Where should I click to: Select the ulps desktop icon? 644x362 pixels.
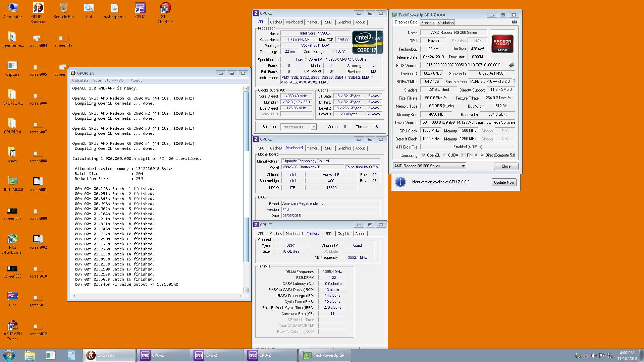pyautogui.click(x=12, y=299)
